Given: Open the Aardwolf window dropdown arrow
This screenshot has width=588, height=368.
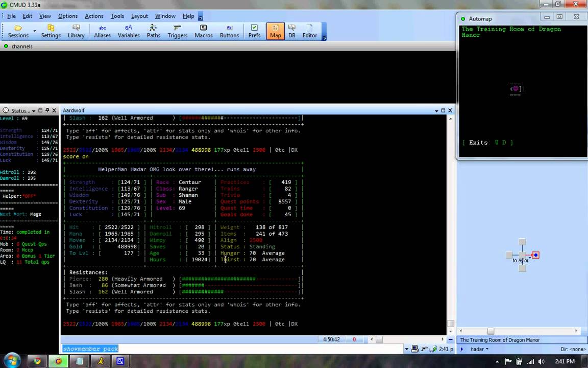Looking at the screenshot, I should coord(436,111).
